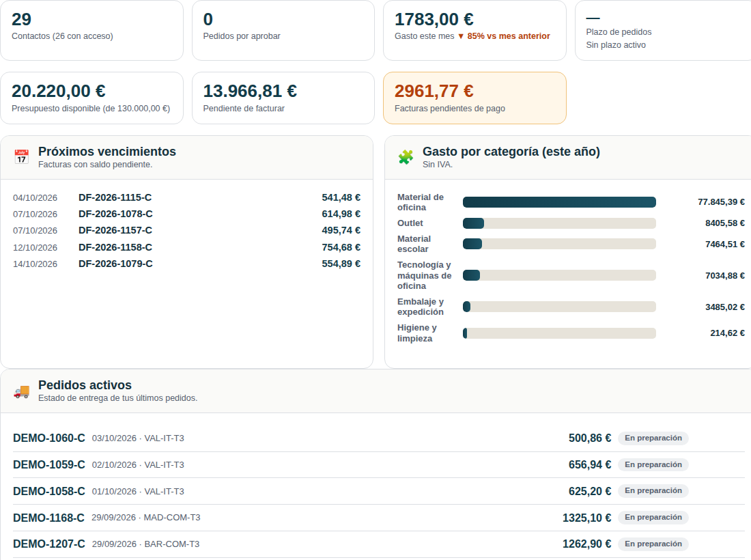Click the category total 7464,51 €

pos(724,244)
